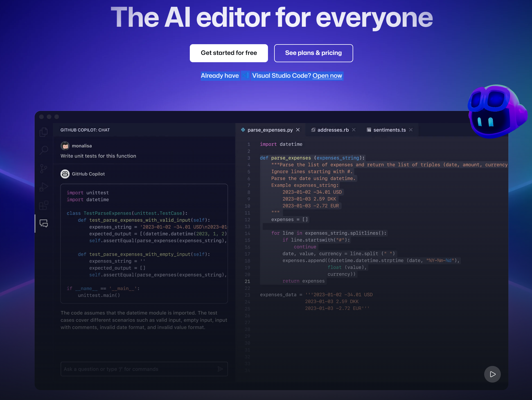Screen dimensions: 532x400
Task: Click 'return expenses' on line 21
Action: pos(304,281)
